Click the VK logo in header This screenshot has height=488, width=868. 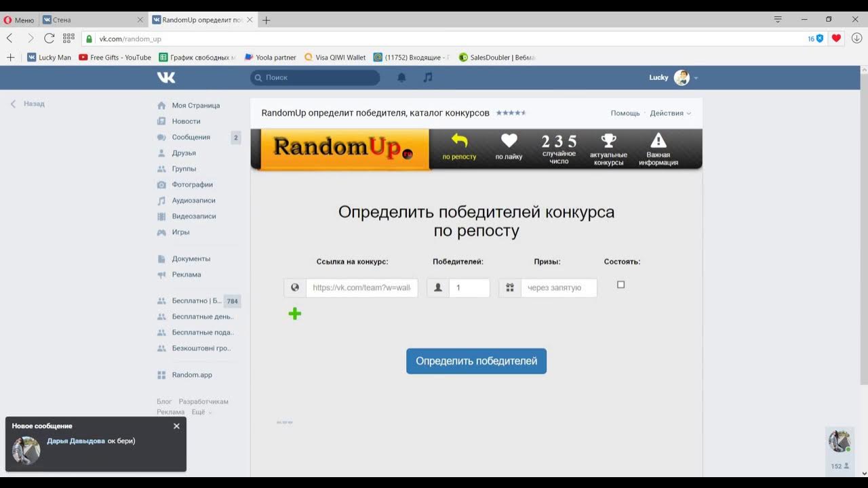click(166, 77)
